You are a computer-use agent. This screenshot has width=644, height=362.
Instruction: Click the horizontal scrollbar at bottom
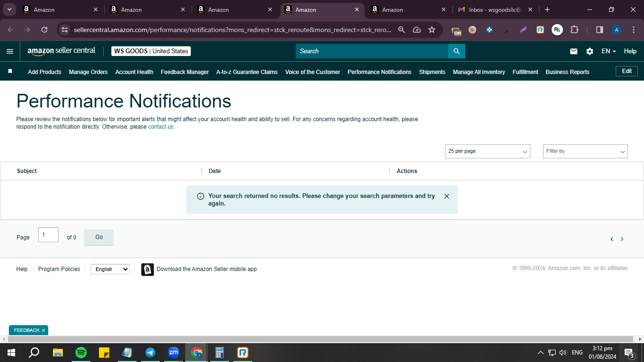(x=321, y=339)
